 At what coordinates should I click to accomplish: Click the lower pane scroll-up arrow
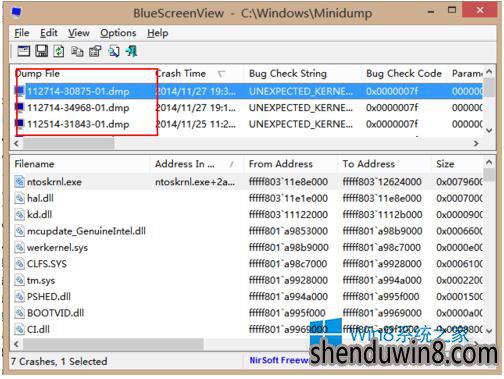pyautogui.click(x=489, y=162)
